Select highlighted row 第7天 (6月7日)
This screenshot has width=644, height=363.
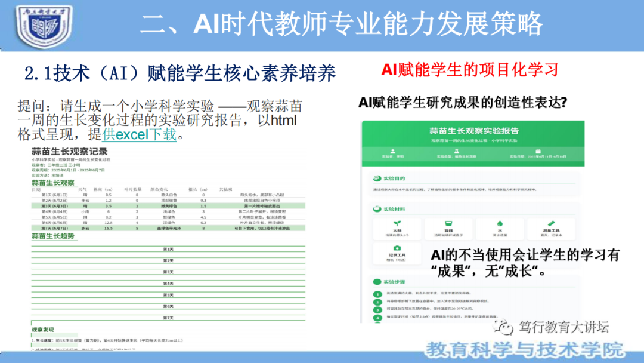tap(168, 228)
